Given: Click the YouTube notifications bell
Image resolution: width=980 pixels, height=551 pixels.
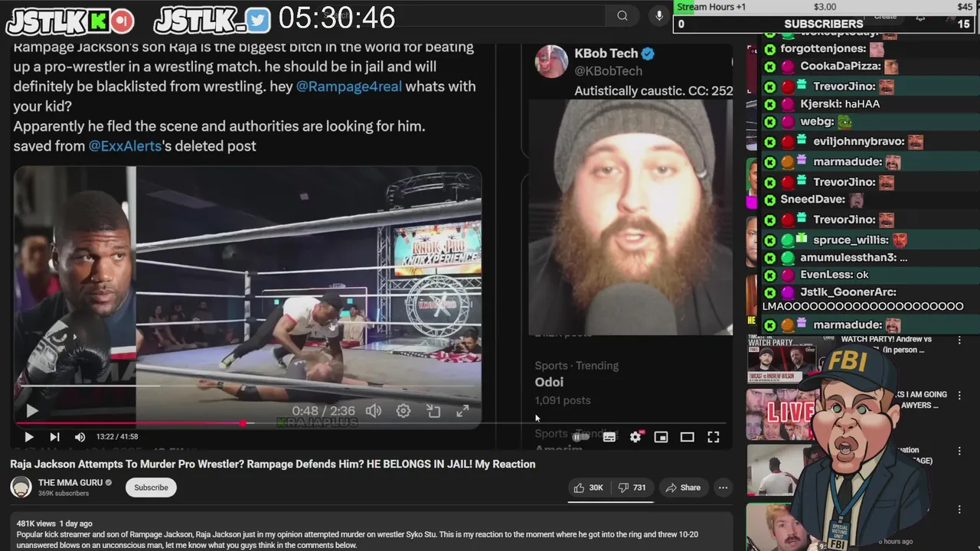Looking at the screenshot, I should pyautogui.click(x=920, y=16).
